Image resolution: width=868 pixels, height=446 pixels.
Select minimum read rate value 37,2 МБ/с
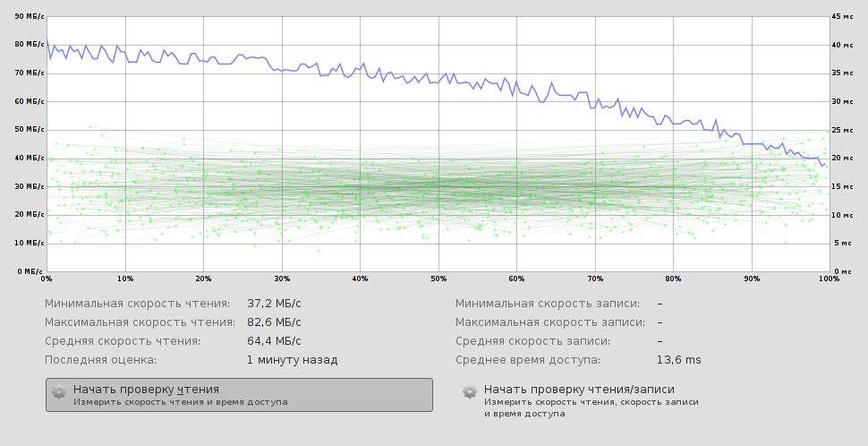point(274,304)
